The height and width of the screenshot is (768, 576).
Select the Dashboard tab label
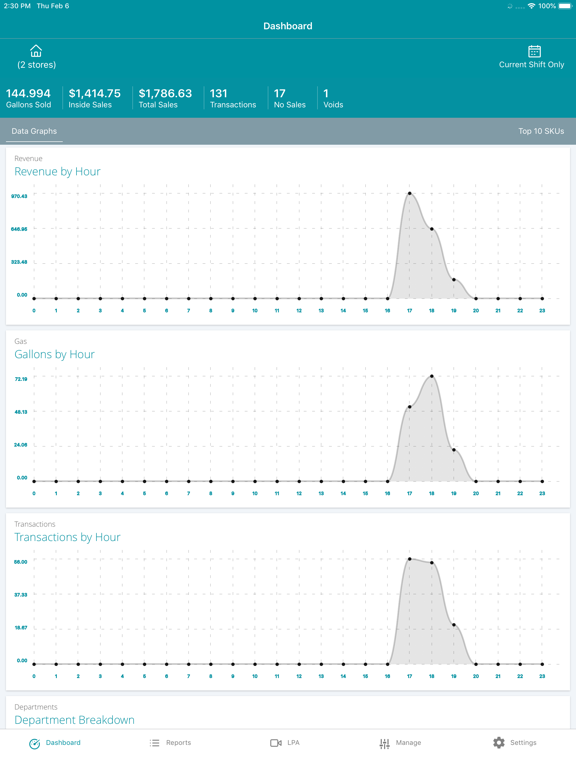coord(63,743)
